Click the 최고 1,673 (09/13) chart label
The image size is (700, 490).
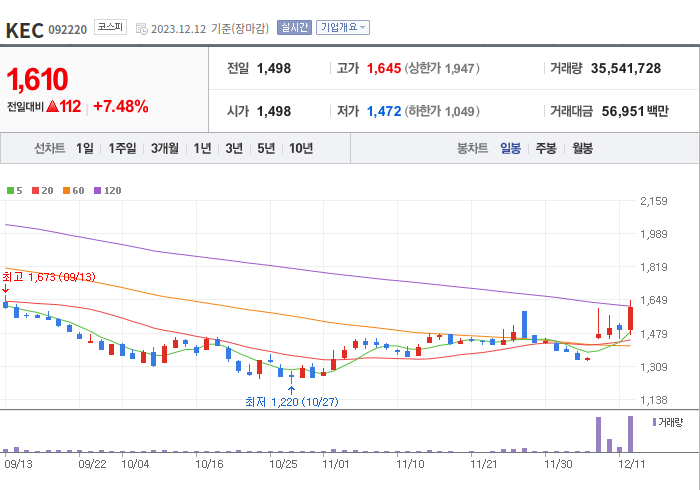click(x=49, y=277)
